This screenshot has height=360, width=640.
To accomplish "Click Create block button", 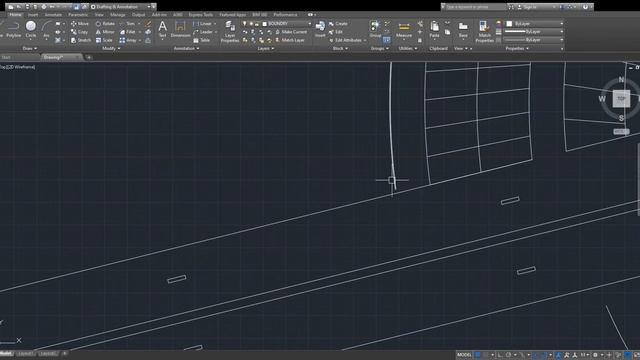I will pos(338,24).
